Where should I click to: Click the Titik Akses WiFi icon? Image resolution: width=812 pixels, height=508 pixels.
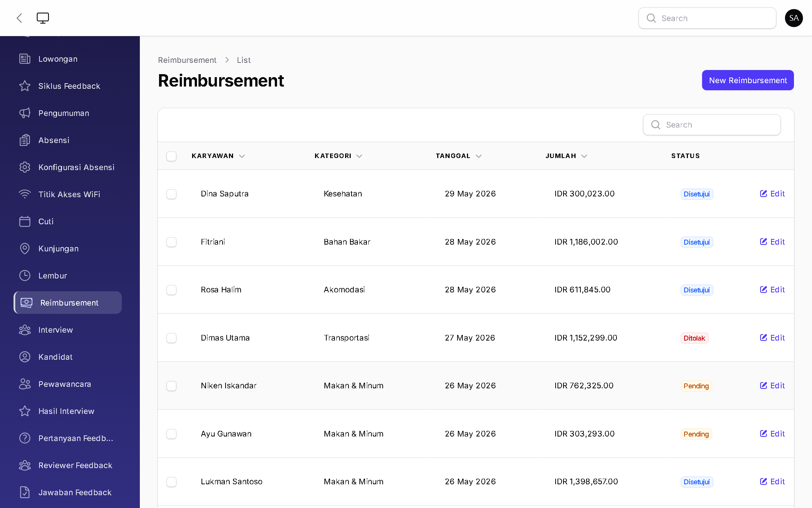25,194
